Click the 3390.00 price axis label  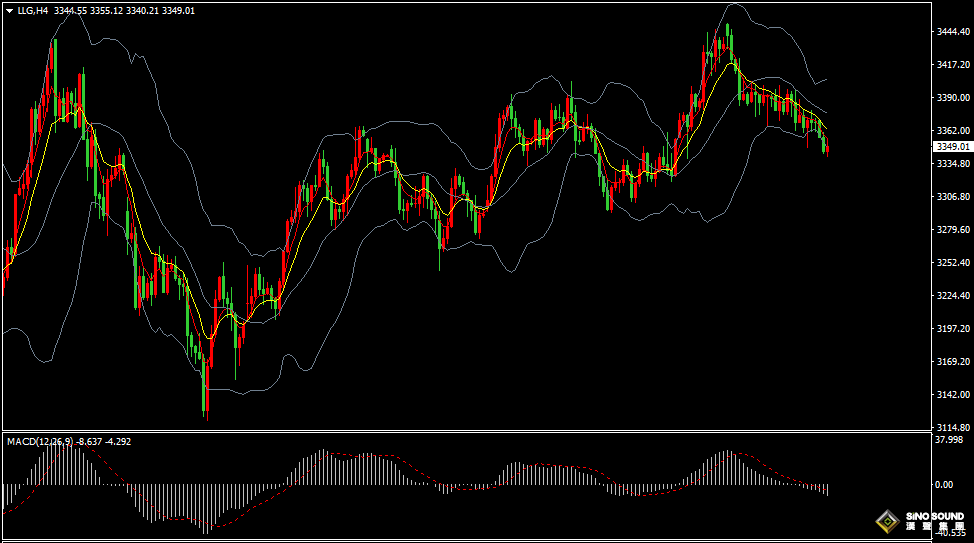pyautogui.click(x=951, y=98)
